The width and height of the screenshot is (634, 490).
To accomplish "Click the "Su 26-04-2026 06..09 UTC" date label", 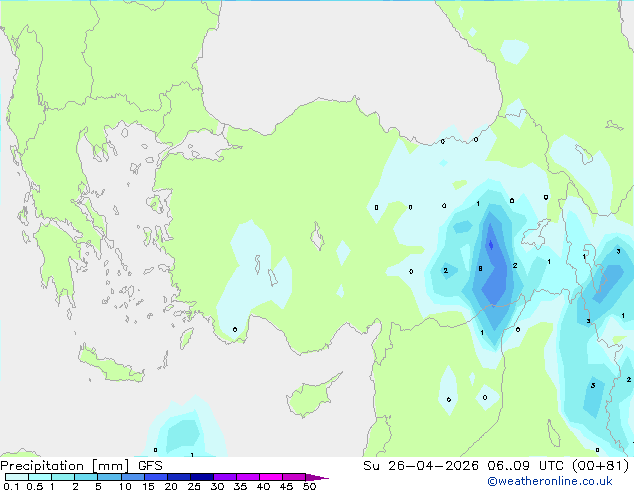I will [x=464, y=466].
